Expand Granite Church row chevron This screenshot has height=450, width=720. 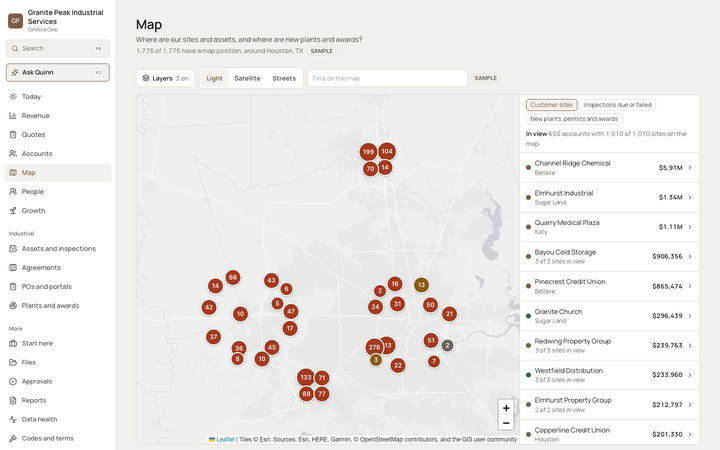pyautogui.click(x=690, y=316)
